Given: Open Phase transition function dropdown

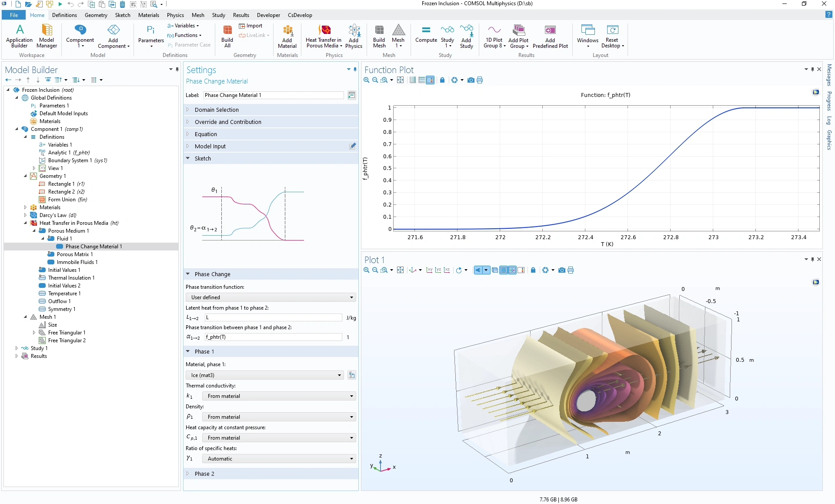Looking at the screenshot, I should (x=271, y=297).
